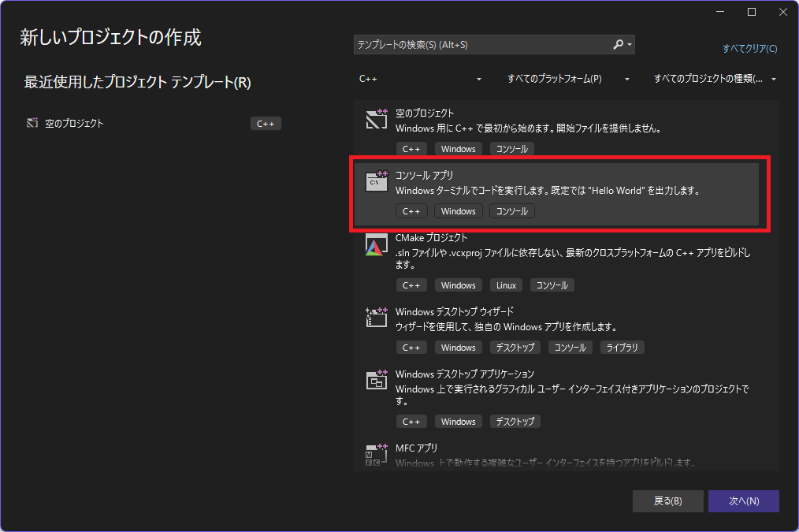Open the All Project Types (すべてのプロジェクトの種類) dropdown
Viewport: 799px width, 532px height.
[x=715, y=79]
